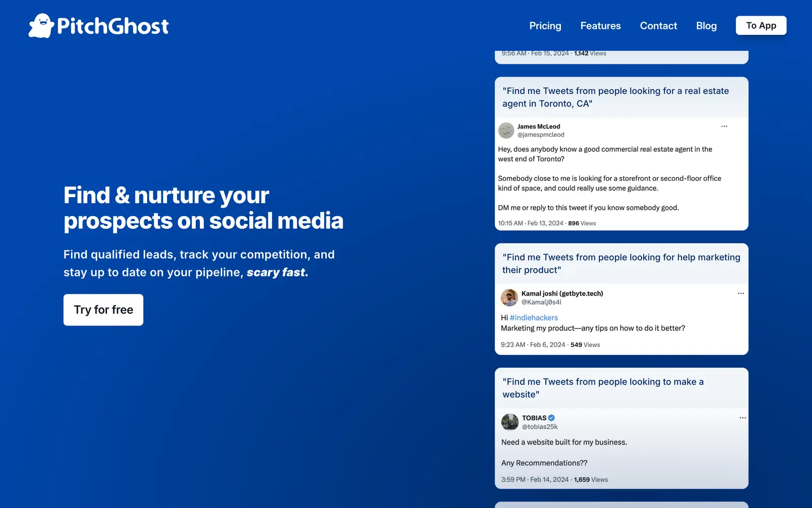Click the scary fast italic text
This screenshot has height=508, width=812.
(x=277, y=272)
